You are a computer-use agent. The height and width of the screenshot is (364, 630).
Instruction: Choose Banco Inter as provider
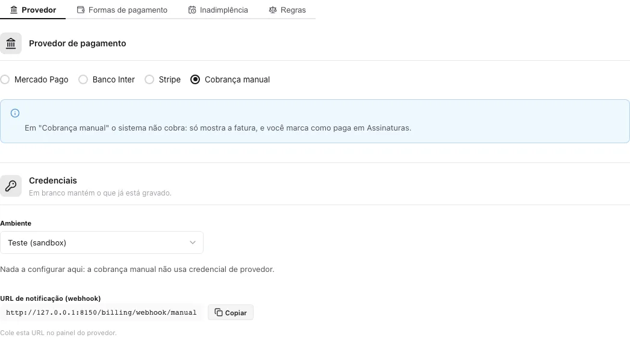[83, 79]
